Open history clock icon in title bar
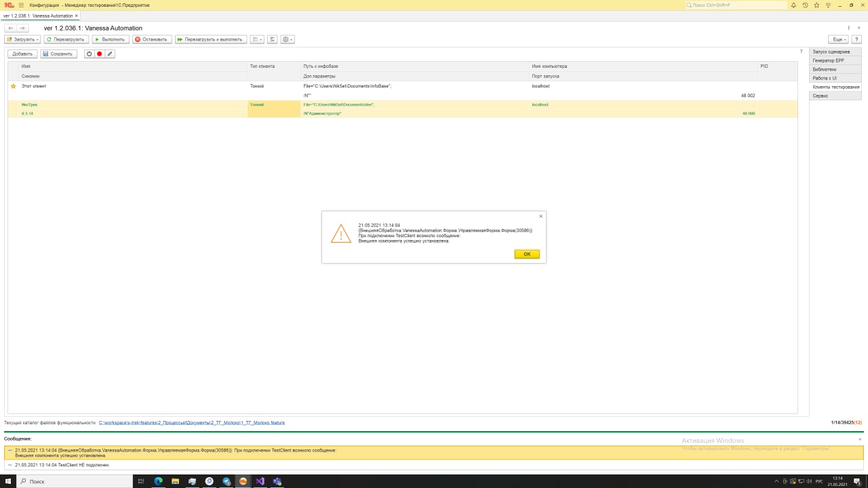Screen dimensions: 868x488 805,5
